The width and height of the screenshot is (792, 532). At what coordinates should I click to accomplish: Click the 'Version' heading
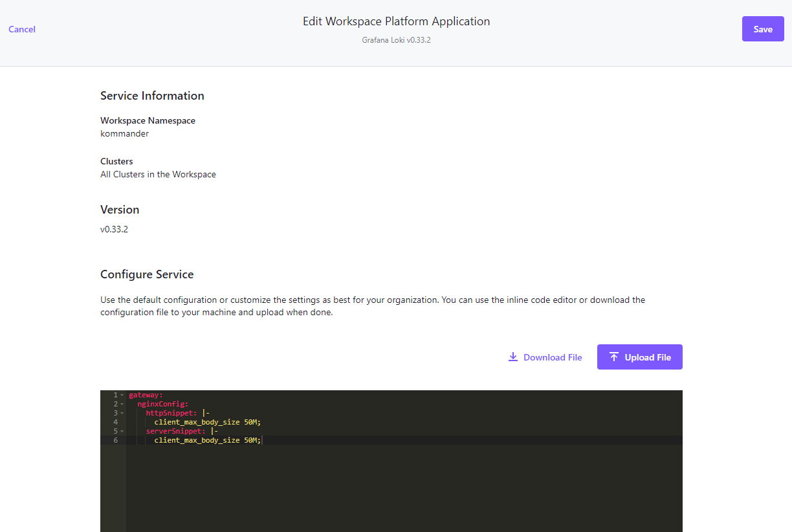(120, 210)
